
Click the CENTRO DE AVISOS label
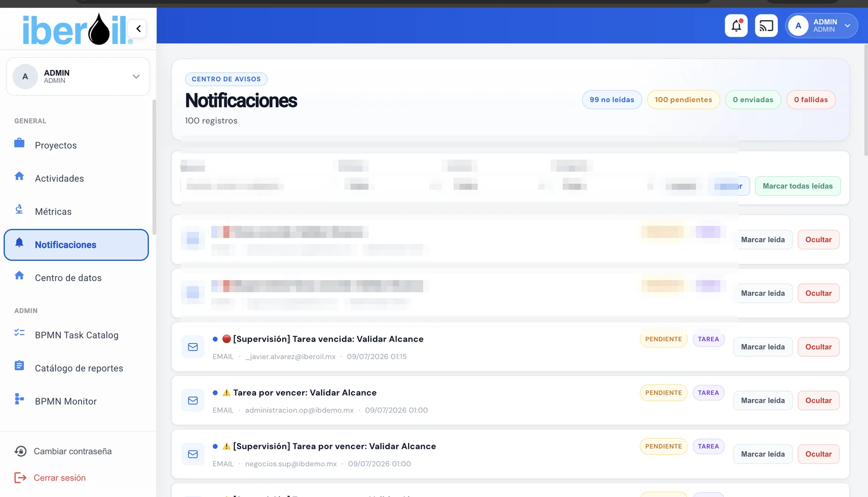(x=226, y=79)
